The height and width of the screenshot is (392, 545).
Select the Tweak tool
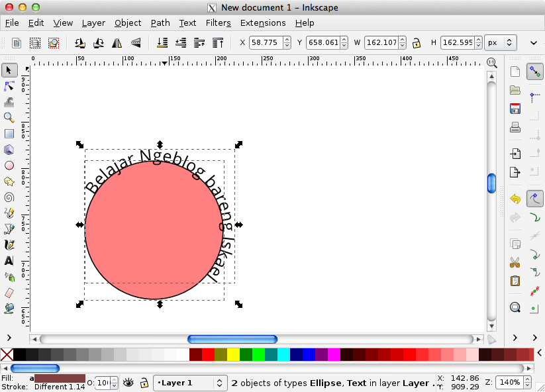pyautogui.click(x=9, y=102)
